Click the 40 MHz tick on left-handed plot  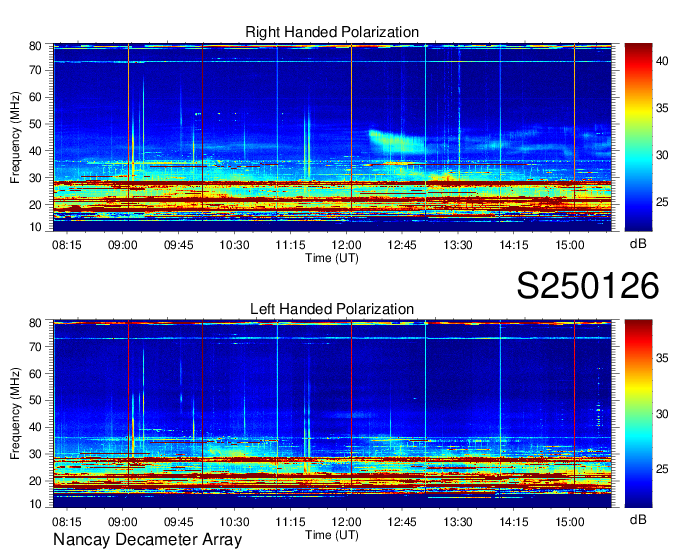[x=35, y=427]
